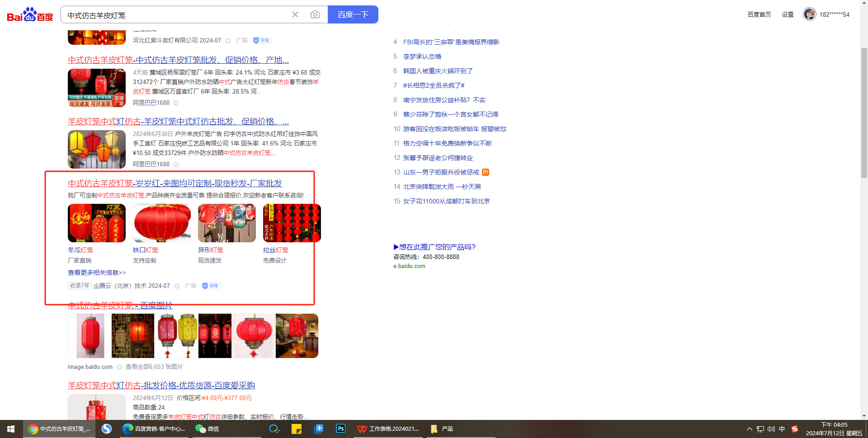Open the volume control in system tray
This screenshot has height=438, width=868.
[771, 429]
